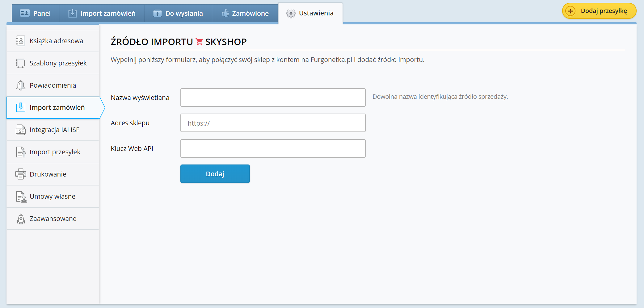Focus the Adres sklepu https field
Image resolution: width=644 pixels, height=308 pixels.
(x=273, y=123)
